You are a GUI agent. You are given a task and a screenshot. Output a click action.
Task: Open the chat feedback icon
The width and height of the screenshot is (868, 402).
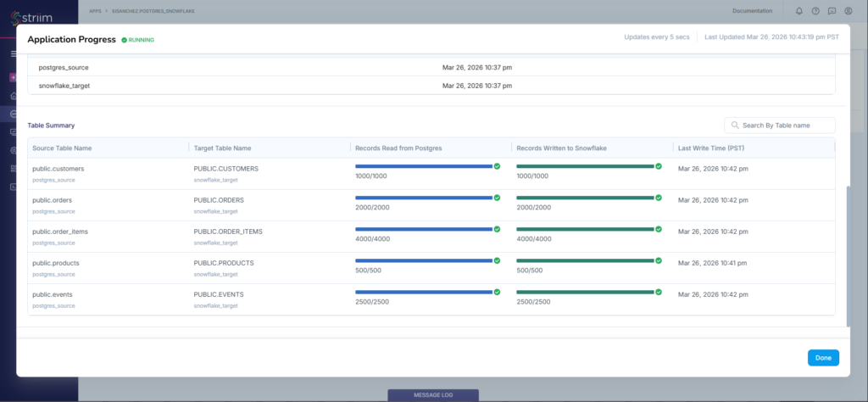tap(832, 10)
